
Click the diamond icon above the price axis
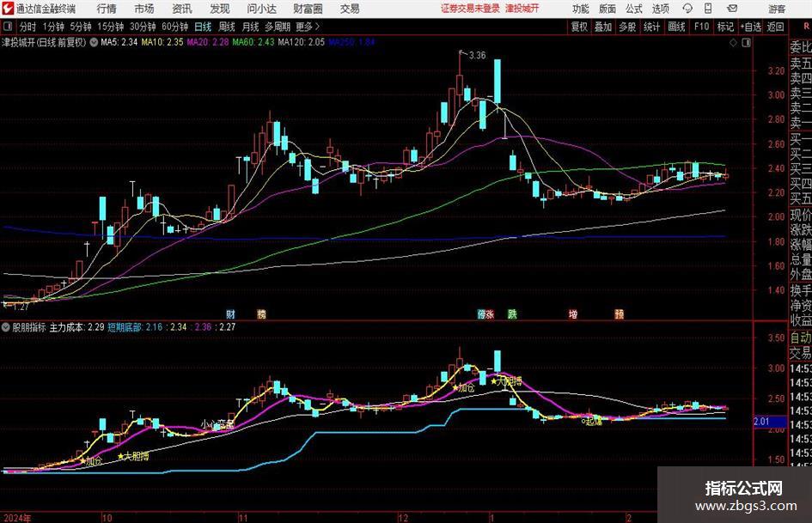click(x=733, y=43)
